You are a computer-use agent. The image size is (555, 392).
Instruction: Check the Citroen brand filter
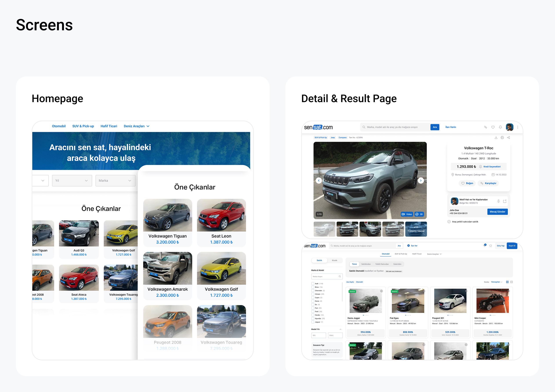click(313, 294)
